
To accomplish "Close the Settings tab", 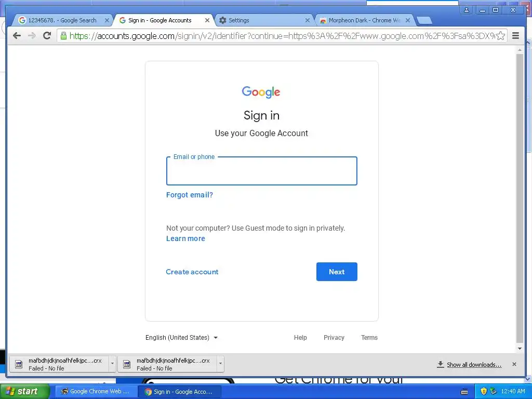I will click(x=308, y=20).
